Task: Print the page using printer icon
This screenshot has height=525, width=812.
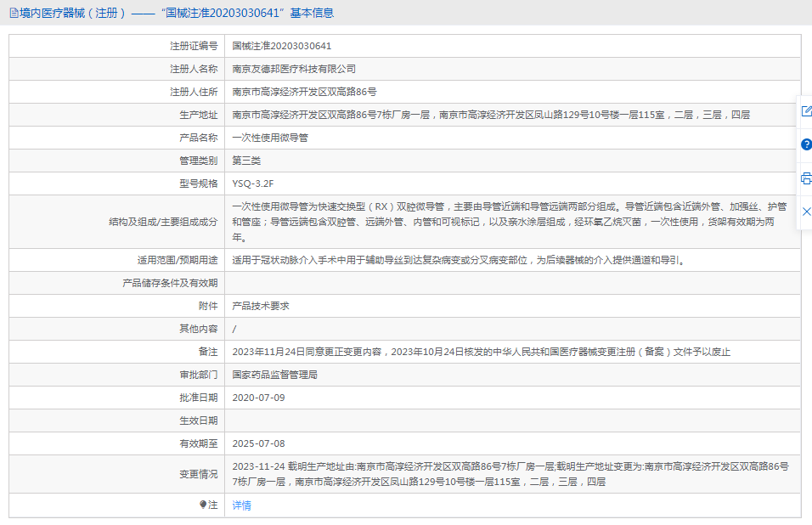Action: 806,178
